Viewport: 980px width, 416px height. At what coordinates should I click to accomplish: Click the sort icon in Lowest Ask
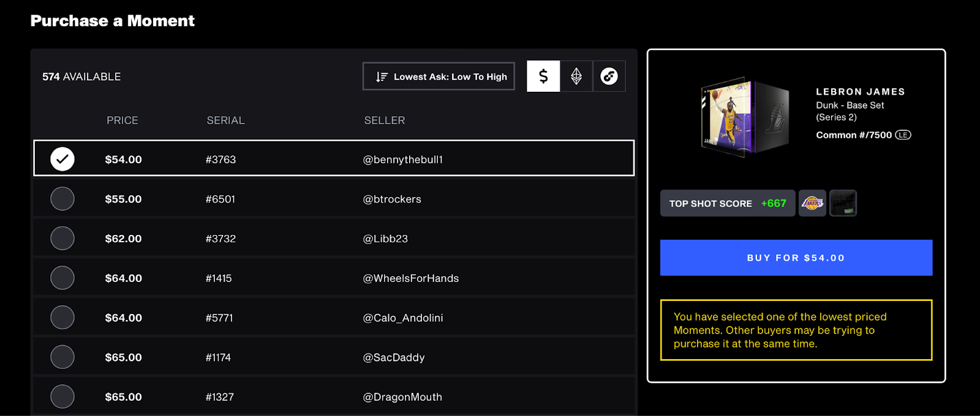382,76
